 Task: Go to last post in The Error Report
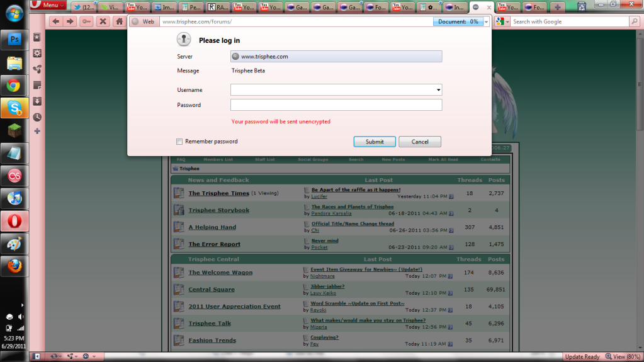point(451,247)
